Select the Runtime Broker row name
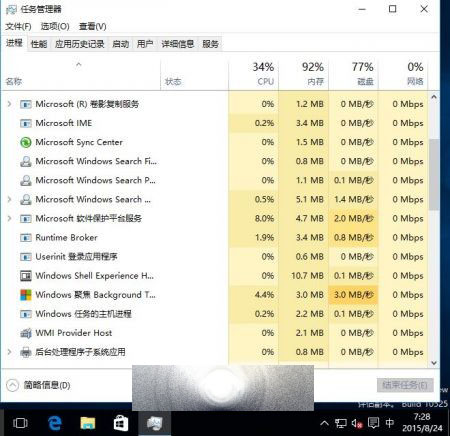The height and width of the screenshot is (436, 450). pos(66,238)
